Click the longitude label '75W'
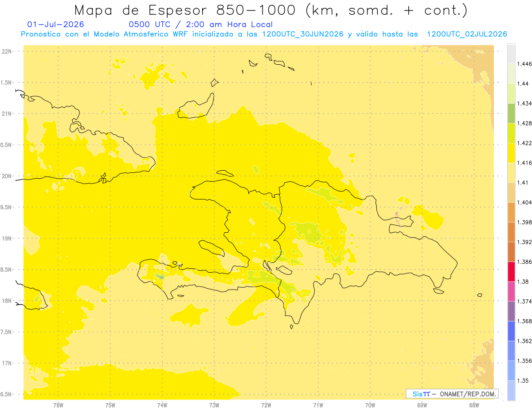 (x=110, y=405)
